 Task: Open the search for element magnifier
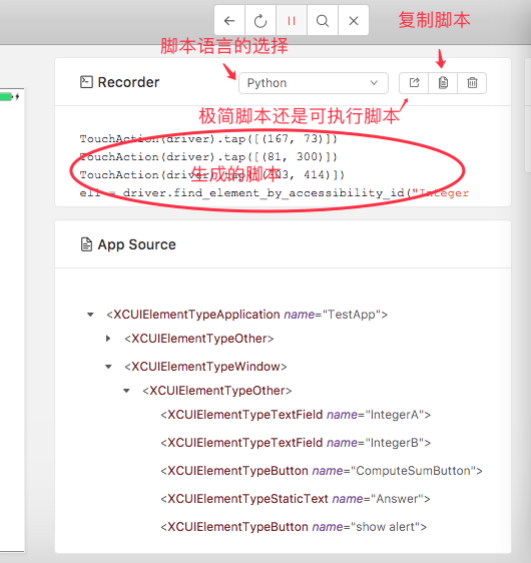322,20
